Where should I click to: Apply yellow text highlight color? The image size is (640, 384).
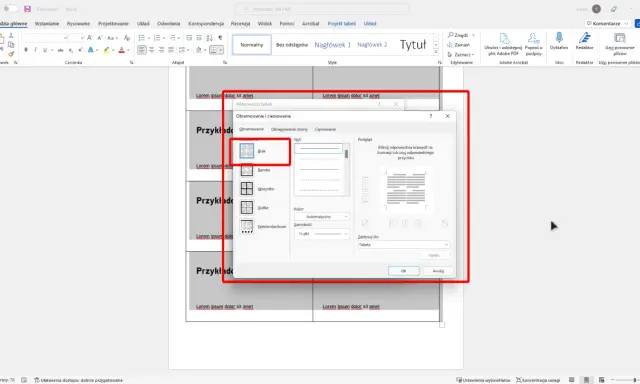[106, 50]
